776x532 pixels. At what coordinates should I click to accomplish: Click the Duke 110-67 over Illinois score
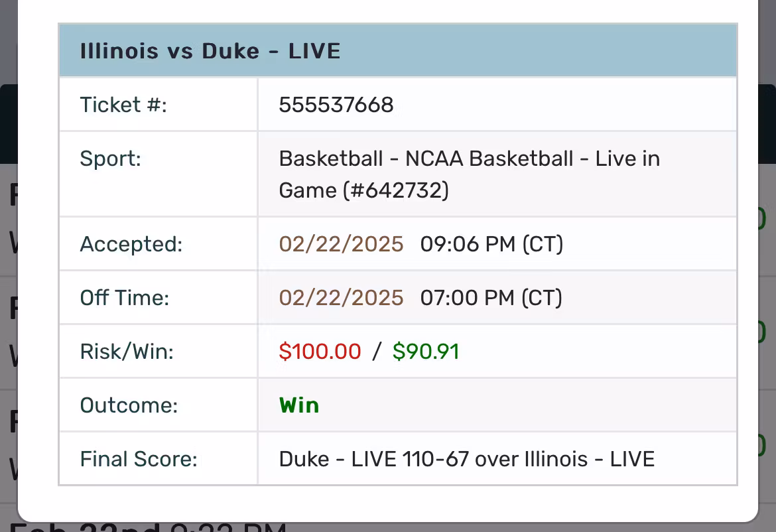pyautogui.click(x=466, y=459)
